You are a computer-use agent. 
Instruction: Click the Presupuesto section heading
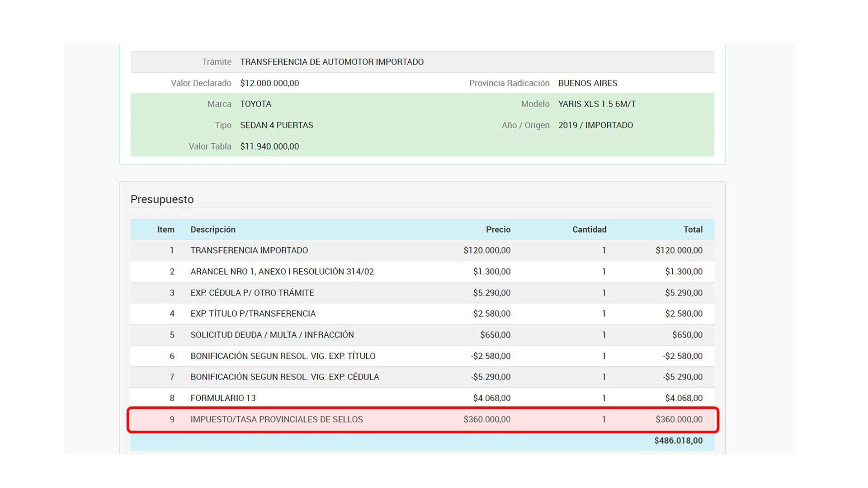[162, 199]
